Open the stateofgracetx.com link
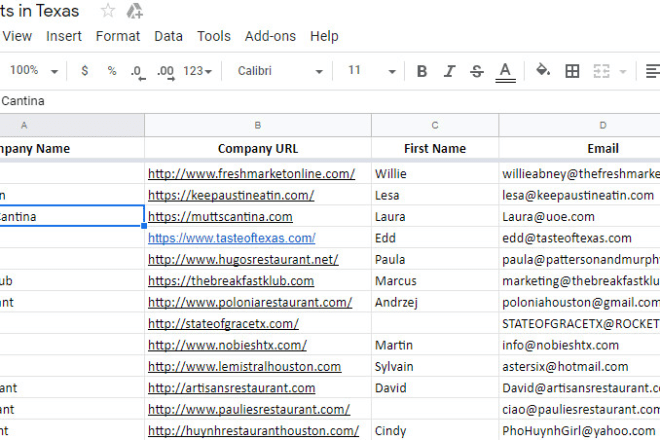The image size is (660, 440). tap(223, 324)
